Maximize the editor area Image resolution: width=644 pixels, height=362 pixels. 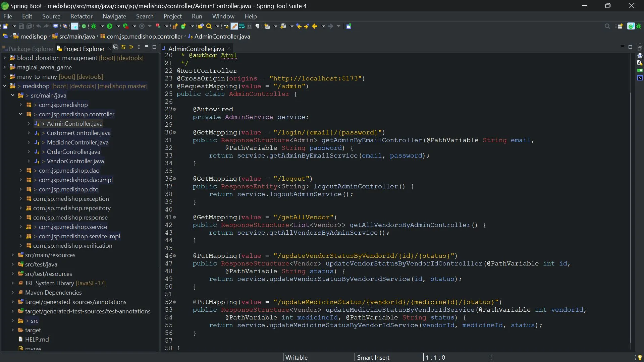point(630,47)
